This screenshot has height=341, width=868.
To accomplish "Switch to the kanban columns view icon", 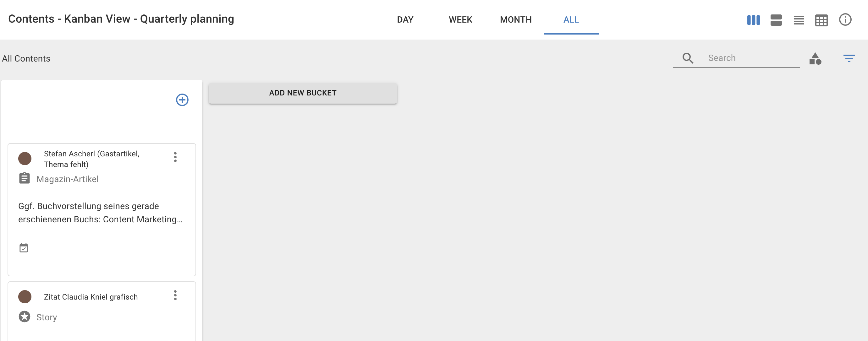I will coord(753,20).
